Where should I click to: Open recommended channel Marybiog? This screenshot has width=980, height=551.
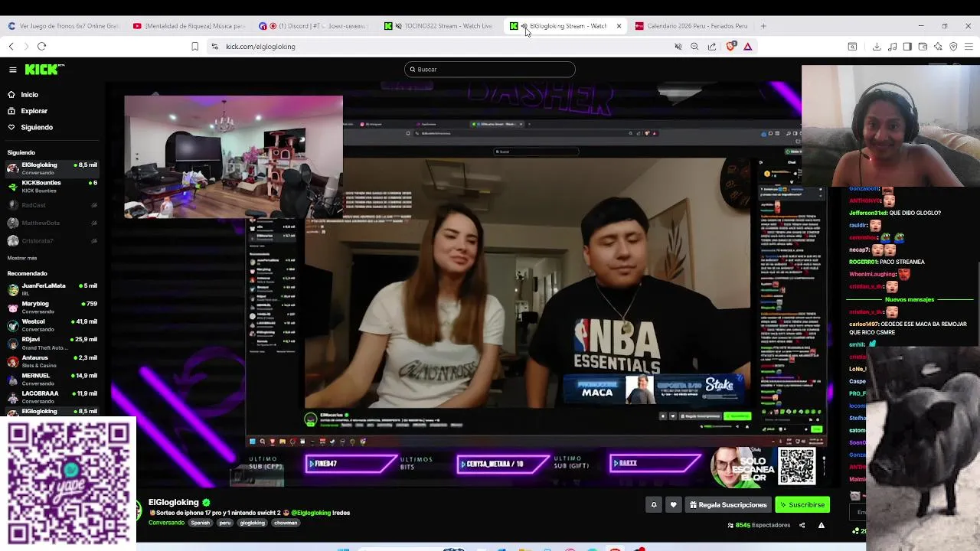[52, 308]
